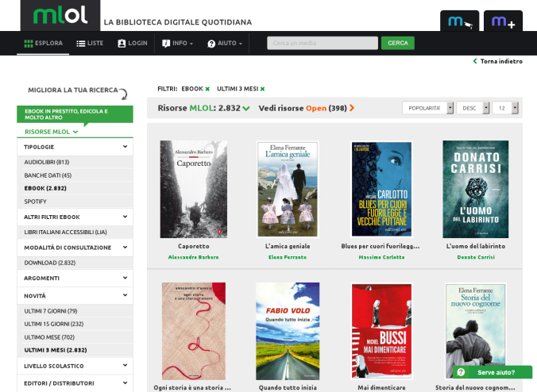Expand the LIVELLO SCOLASTICO section
The width and height of the screenshot is (537, 392).
click(75, 366)
